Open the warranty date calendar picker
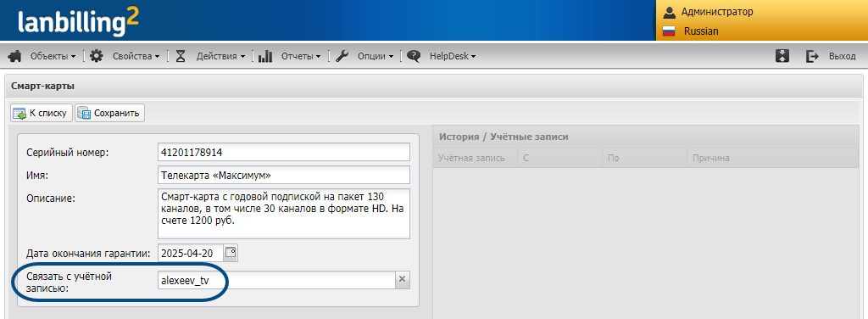The image size is (868, 319). [231, 253]
